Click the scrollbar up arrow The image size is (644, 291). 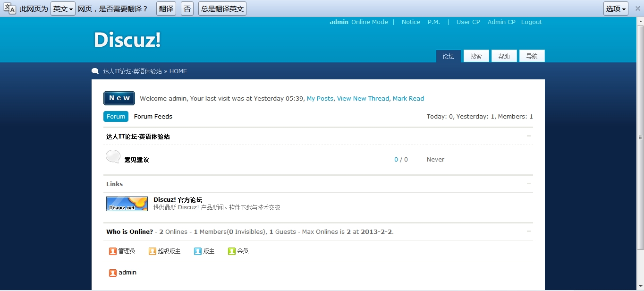pyautogui.click(x=640, y=21)
